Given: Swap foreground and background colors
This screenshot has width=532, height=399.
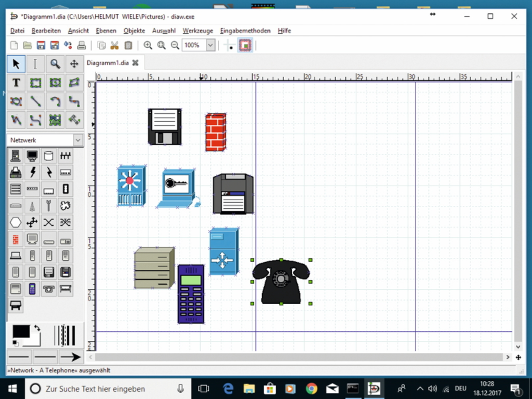Looking at the screenshot, I should [37, 328].
